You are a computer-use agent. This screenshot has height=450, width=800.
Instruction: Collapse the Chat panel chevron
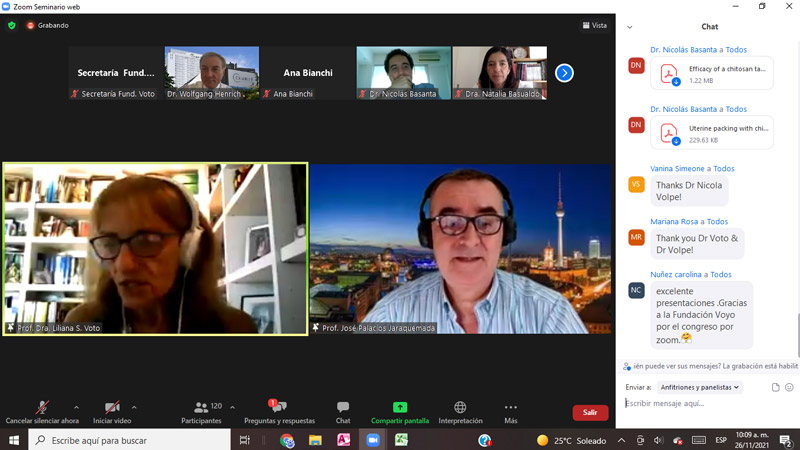(x=629, y=27)
